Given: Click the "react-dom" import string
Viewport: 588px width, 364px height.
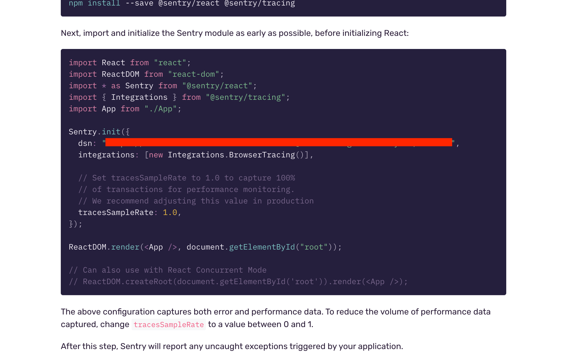Looking at the screenshot, I should coord(193,74).
